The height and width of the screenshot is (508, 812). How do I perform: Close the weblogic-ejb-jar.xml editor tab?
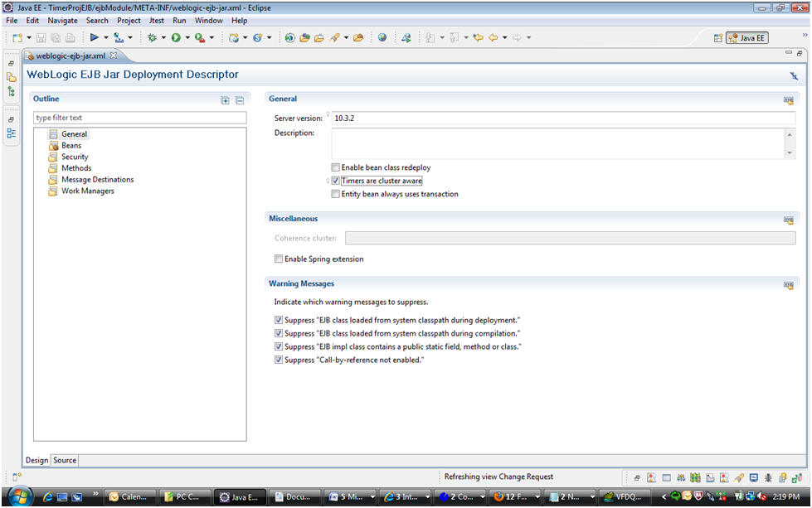click(x=114, y=56)
